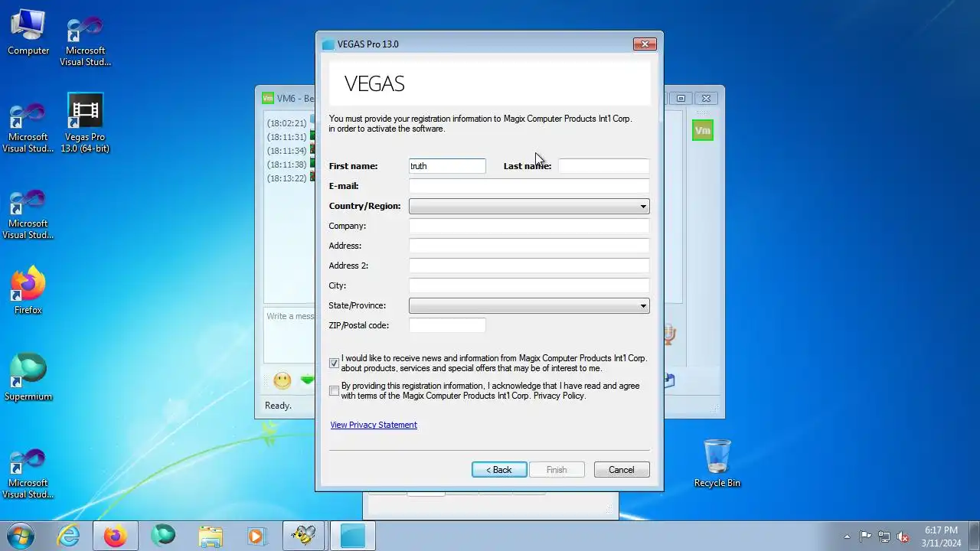Image resolution: width=980 pixels, height=551 pixels.
Task: Click the Back button
Action: (499, 470)
